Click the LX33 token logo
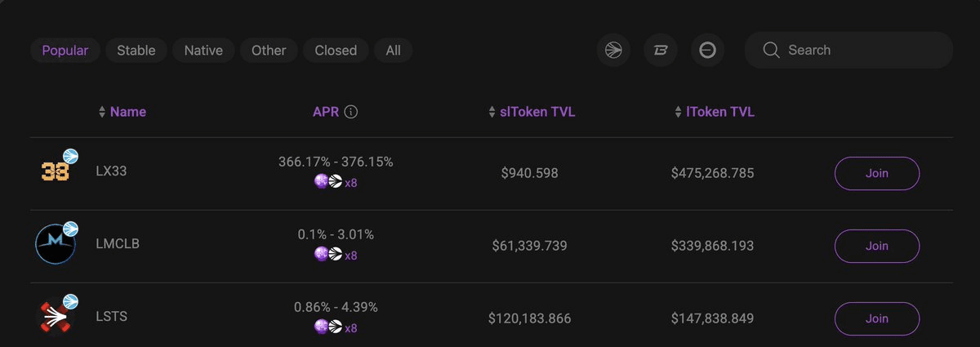Image resolution: width=980 pixels, height=347 pixels. click(x=56, y=171)
